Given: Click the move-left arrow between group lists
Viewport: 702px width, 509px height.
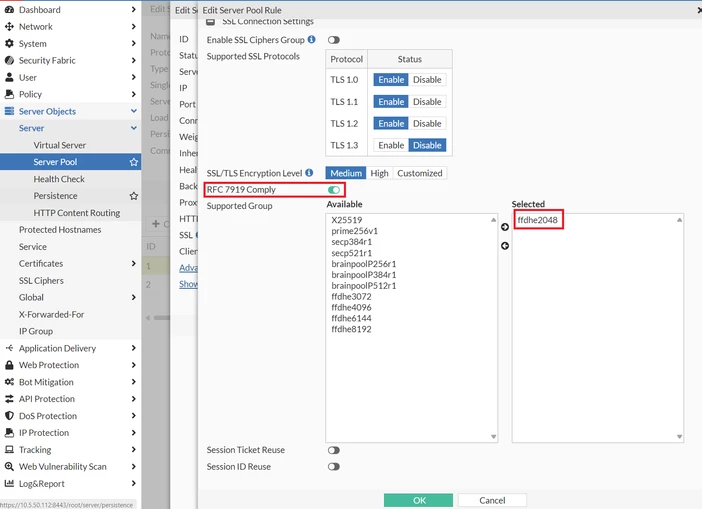Looking at the screenshot, I should coord(505,246).
